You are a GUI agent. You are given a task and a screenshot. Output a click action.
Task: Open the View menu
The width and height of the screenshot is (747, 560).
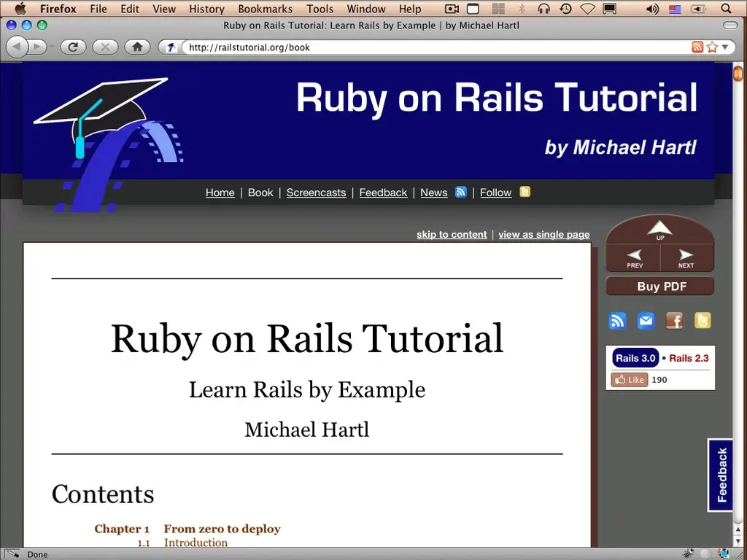click(164, 9)
